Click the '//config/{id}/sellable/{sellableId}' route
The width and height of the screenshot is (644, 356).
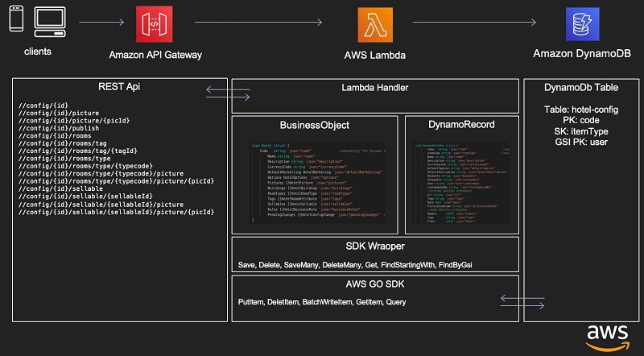click(85, 197)
